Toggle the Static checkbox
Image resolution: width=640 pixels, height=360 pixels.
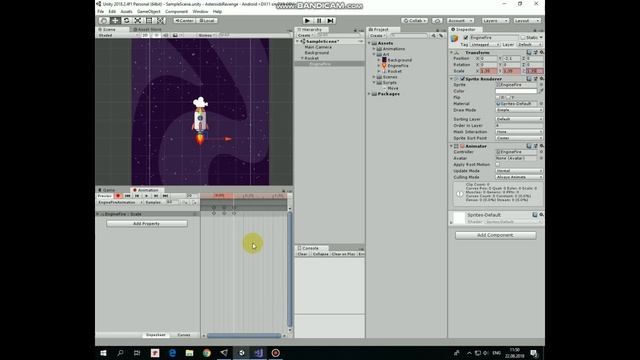[523, 38]
